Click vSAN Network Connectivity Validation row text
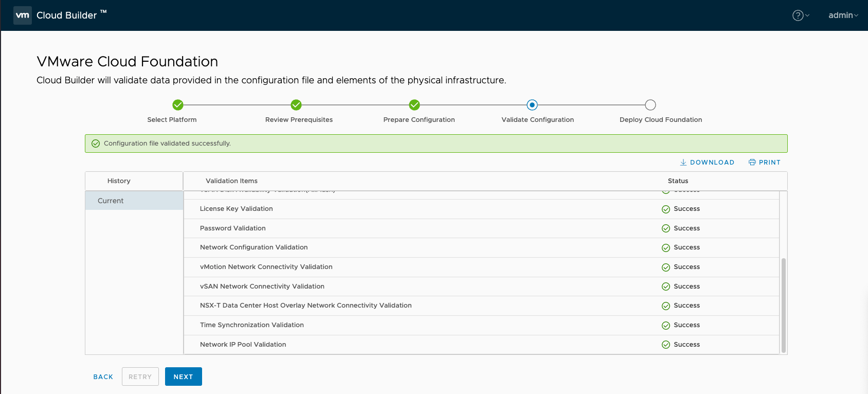 click(x=262, y=286)
